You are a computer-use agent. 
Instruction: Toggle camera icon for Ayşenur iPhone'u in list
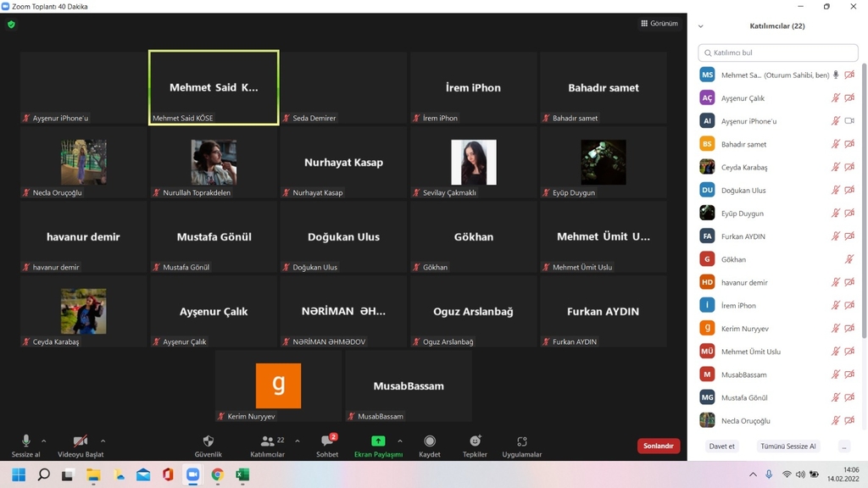tap(849, 120)
